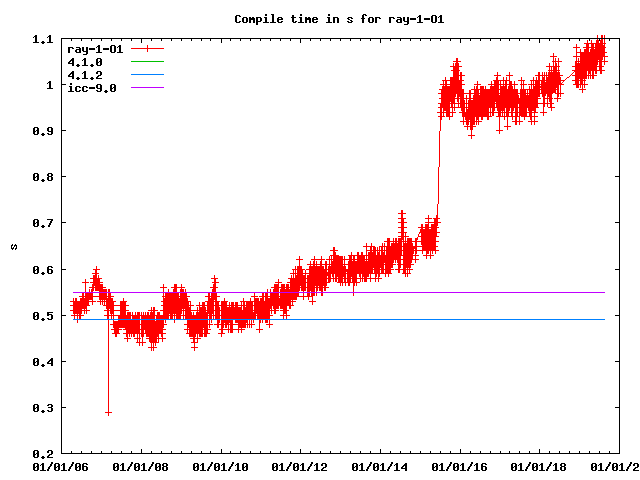Screen dimensions: 640x480
Task: Click the 01/01/12 x-axis date label
Action: [300, 466]
